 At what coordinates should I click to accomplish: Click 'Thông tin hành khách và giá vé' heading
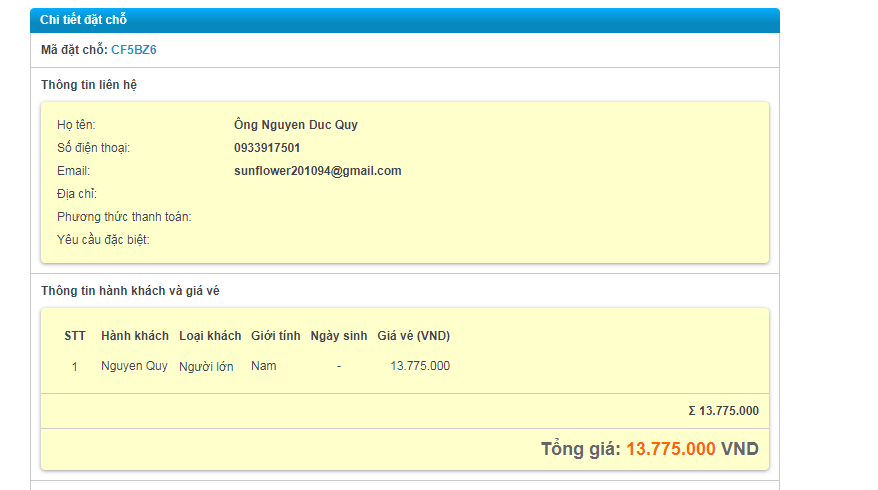point(130,291)
